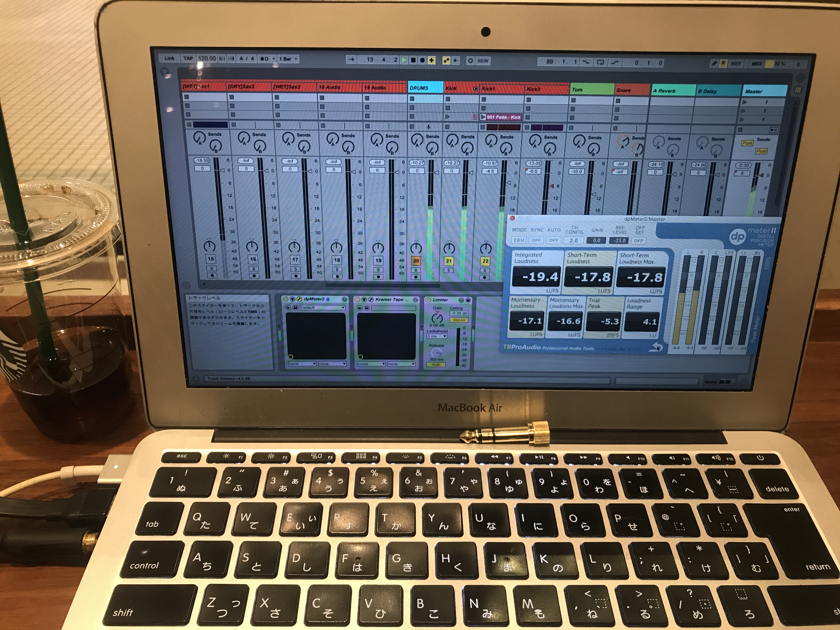
Task: Save the Limiter preset with the disk icon
Action: click(x=468, y=300)
